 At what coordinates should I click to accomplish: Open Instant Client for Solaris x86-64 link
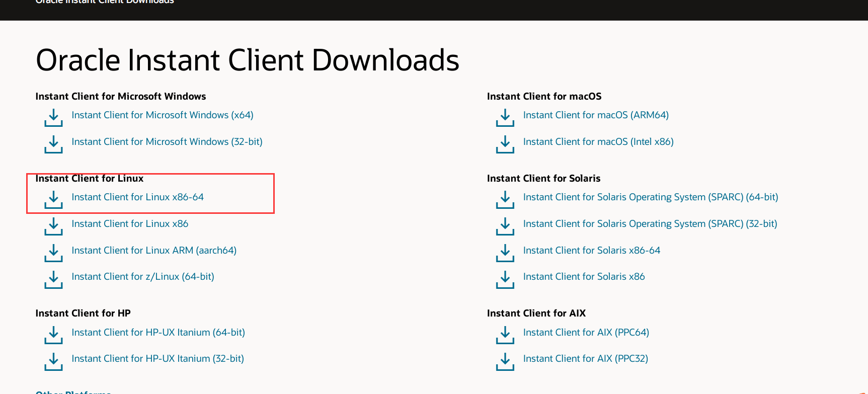coord(592,251)
